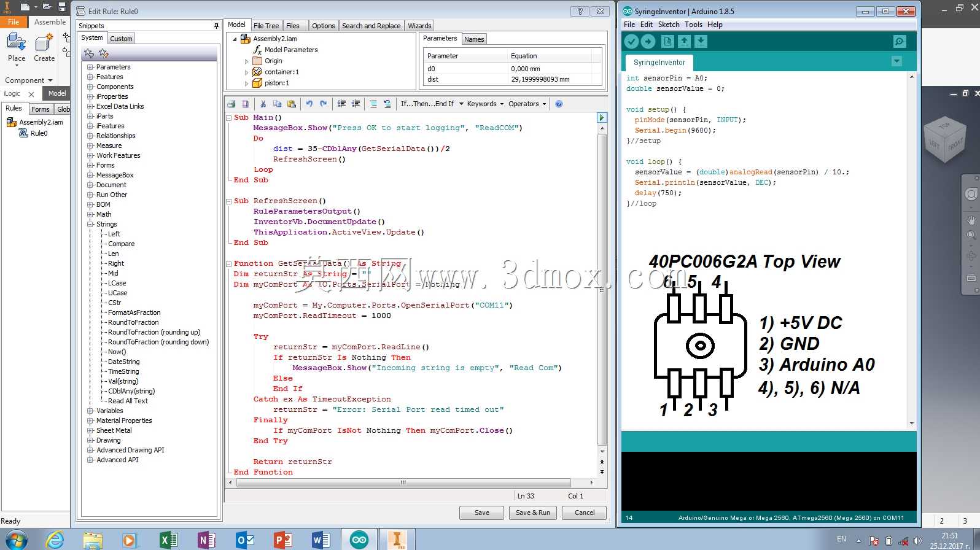Viewport: 980px width, 550px height.
Task: Expand the Parameters snippets node
Action: (90, 67)
